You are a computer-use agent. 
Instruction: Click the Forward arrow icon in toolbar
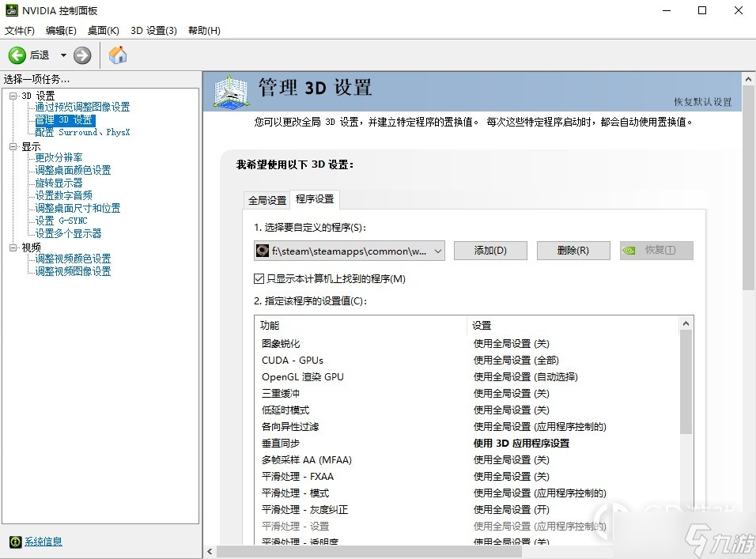82,55
